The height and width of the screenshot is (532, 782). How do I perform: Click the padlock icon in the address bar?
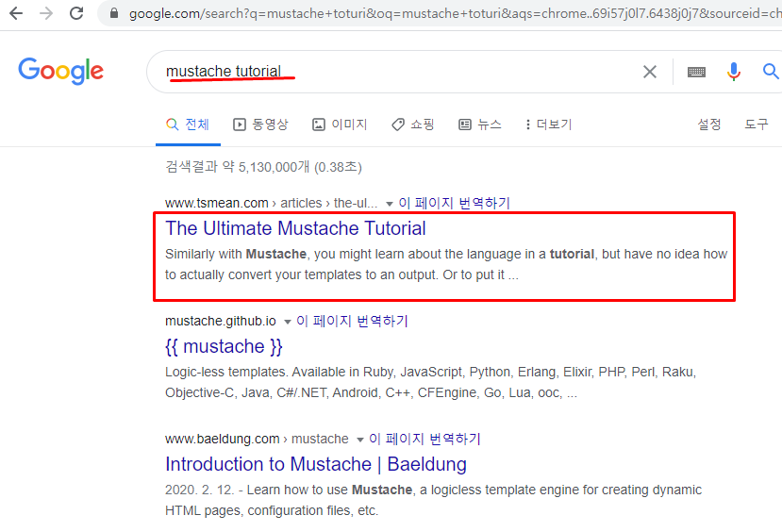tap(114, 13)
